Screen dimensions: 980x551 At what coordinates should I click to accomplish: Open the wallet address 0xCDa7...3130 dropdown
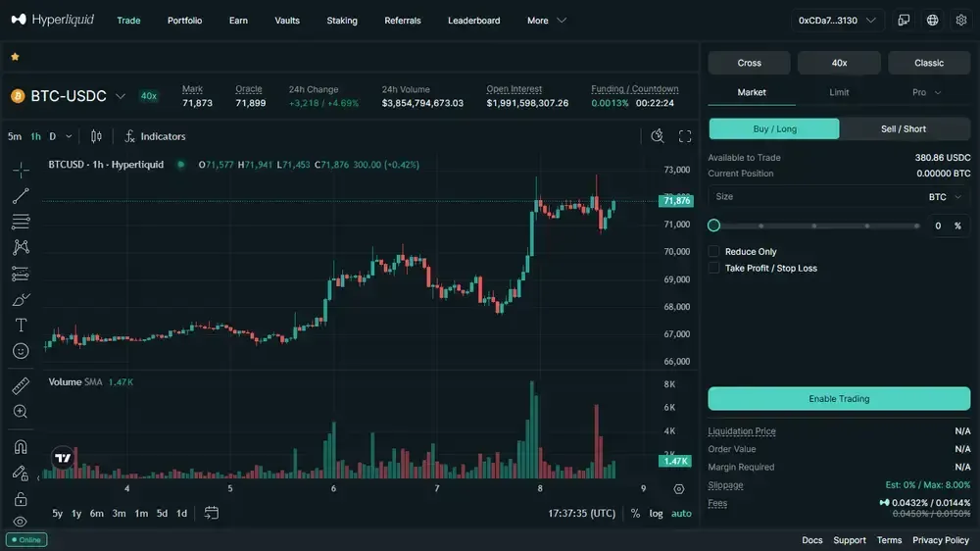[x=837, y=20]
